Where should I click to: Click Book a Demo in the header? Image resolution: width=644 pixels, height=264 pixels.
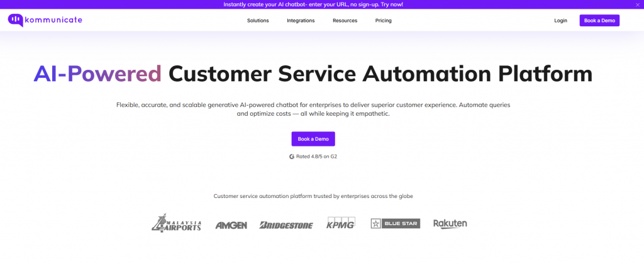599,21
